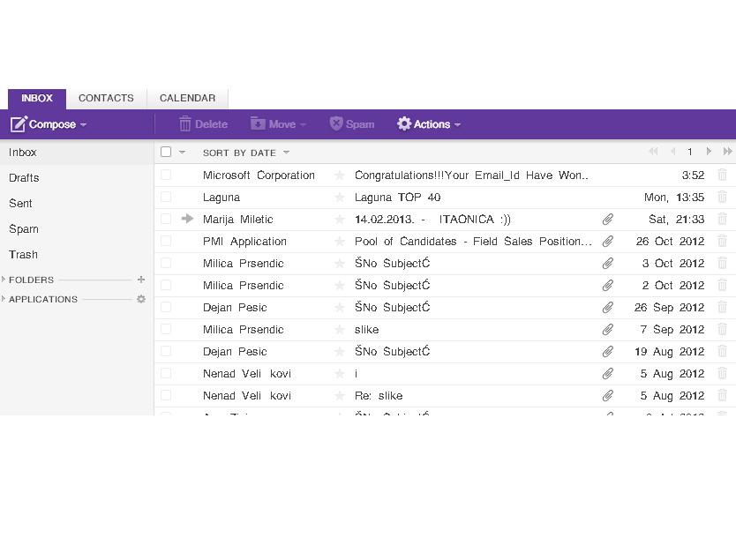Screen dimensions: 736x560
Task: Click the 14.02.2013 subject text
Action: (x=432, y=220)
